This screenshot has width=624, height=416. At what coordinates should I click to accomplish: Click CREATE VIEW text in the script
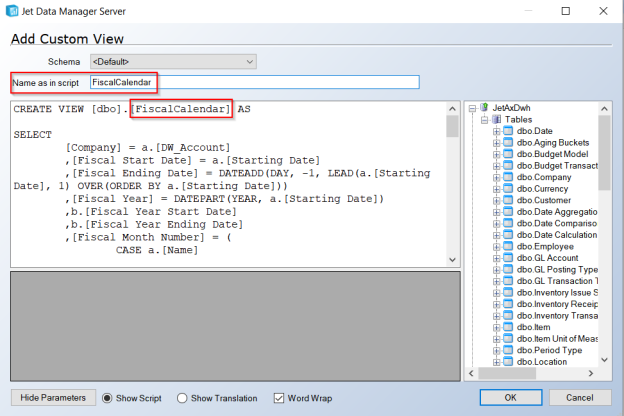[49, 109]
